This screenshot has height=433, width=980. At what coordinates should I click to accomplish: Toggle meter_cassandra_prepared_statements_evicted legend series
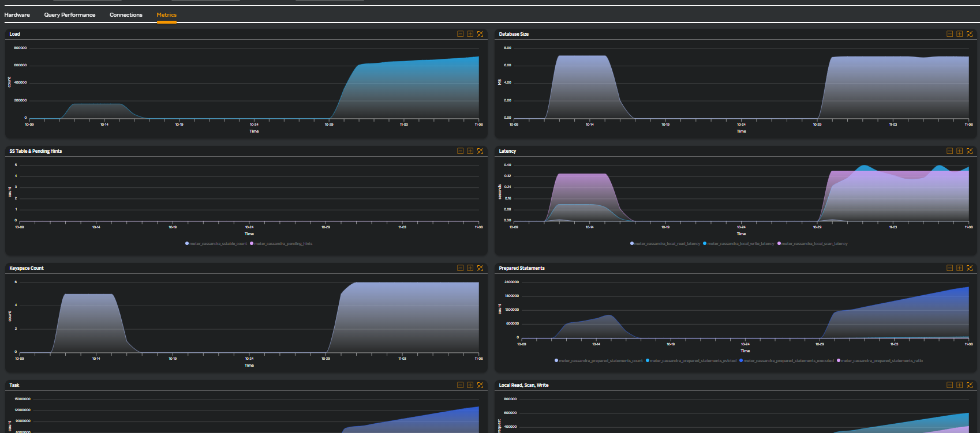pyautogui.click(x=691, y=361)
